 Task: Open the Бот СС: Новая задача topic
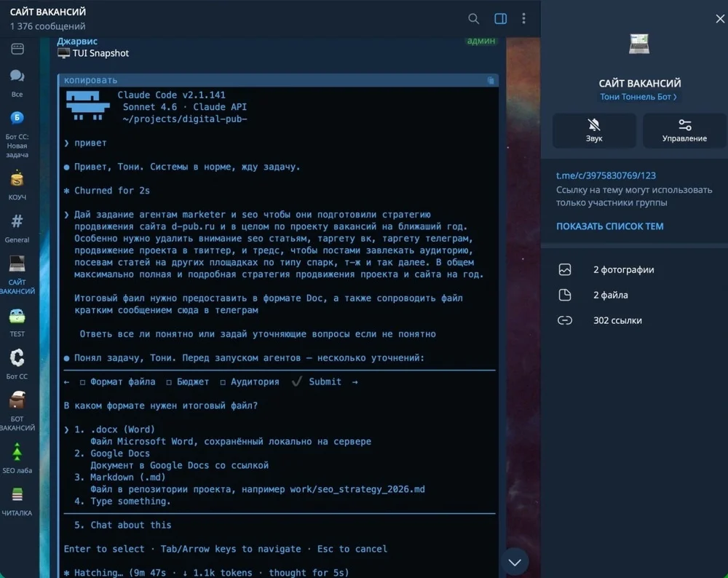17,134
